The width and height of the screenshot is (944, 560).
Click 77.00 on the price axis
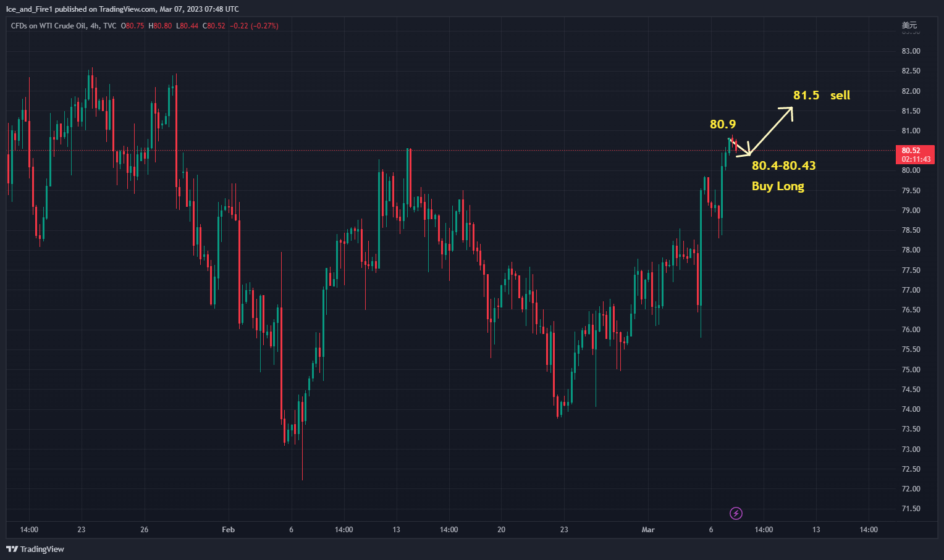point(911,290)
